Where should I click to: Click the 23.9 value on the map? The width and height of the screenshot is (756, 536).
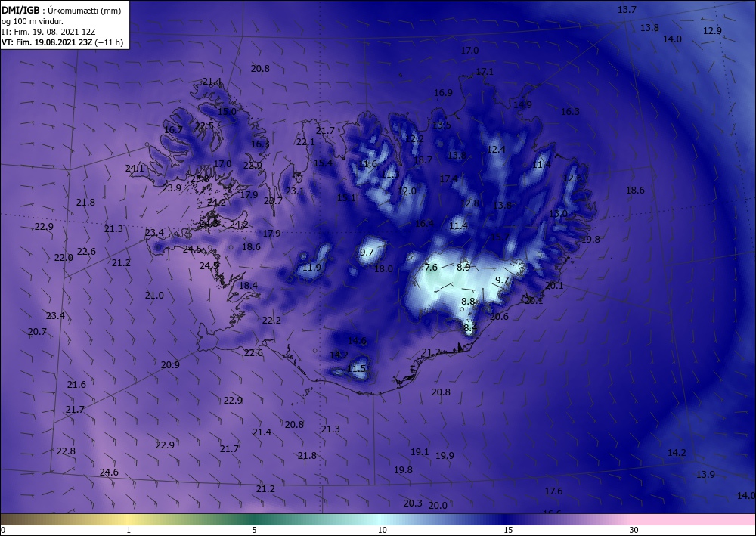(x=172, y=188)
